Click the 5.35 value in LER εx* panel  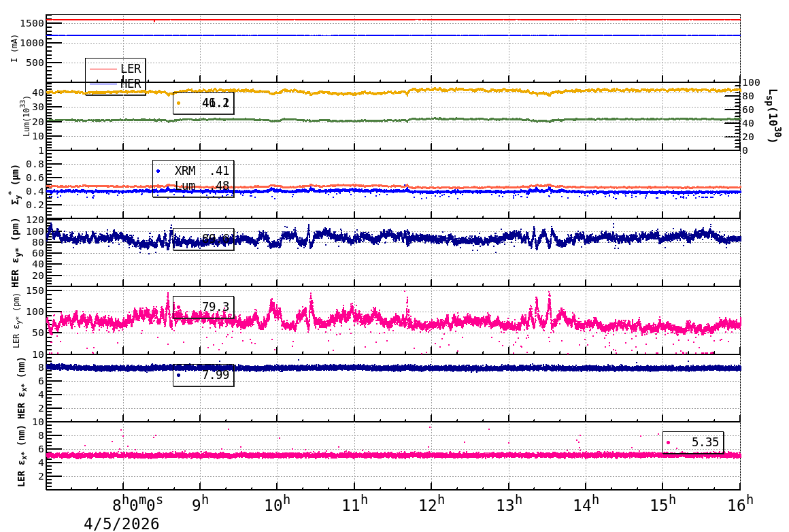(705, 442)
